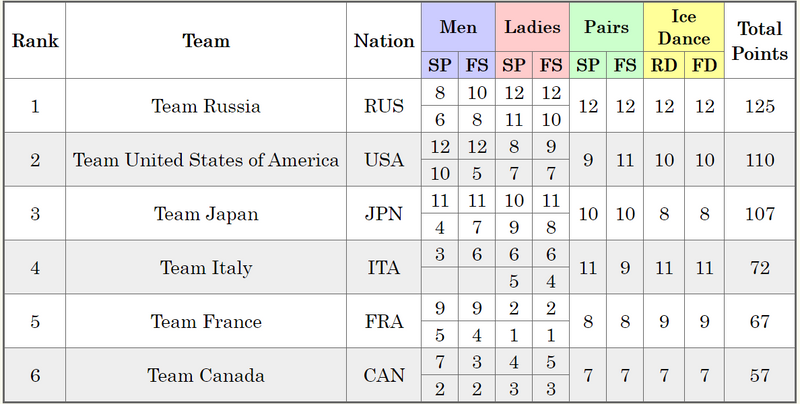The image size is (800, 404).
Task: Select the Total Points column header
Action: (x=760, y=40)
